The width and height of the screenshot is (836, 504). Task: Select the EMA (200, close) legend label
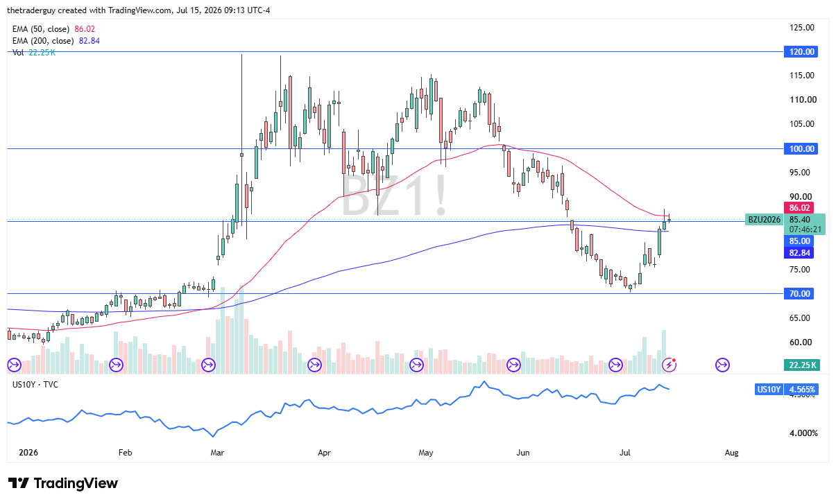[44, 41]
